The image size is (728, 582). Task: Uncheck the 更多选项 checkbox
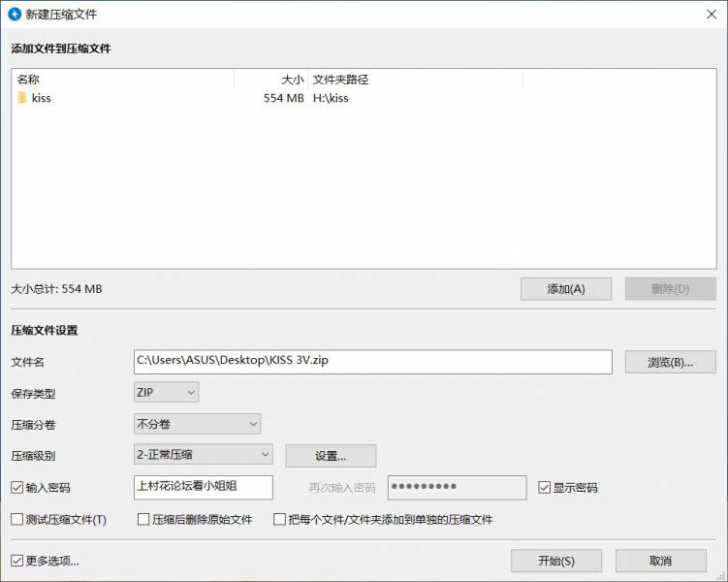(x=17, y=561)
